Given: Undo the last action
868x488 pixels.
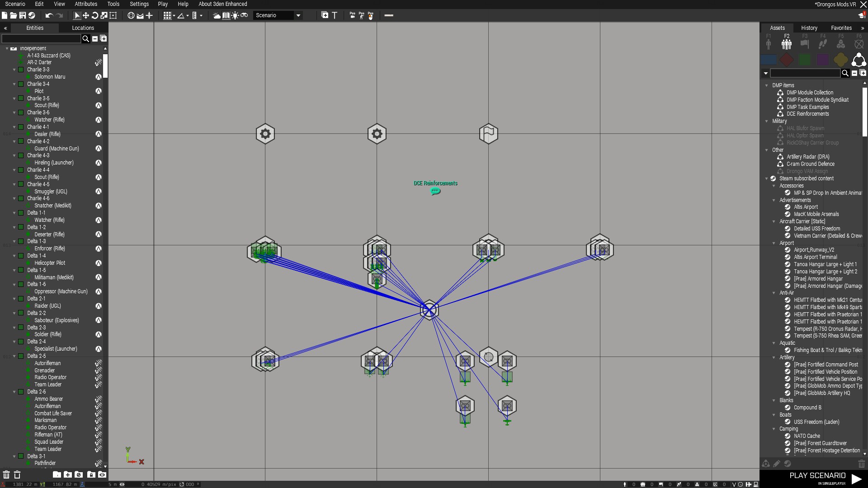Looking at the screenshot, I should [x=49, y=15].
